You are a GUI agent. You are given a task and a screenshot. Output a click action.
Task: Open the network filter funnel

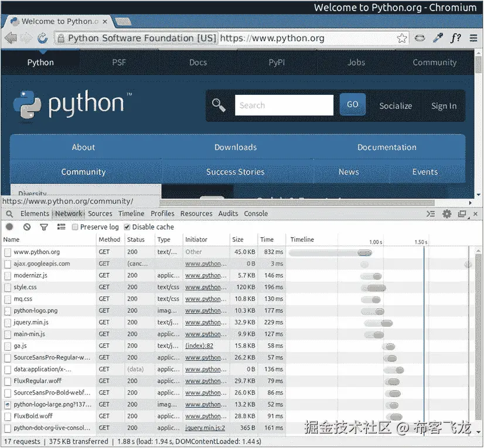tap(44, 227)
